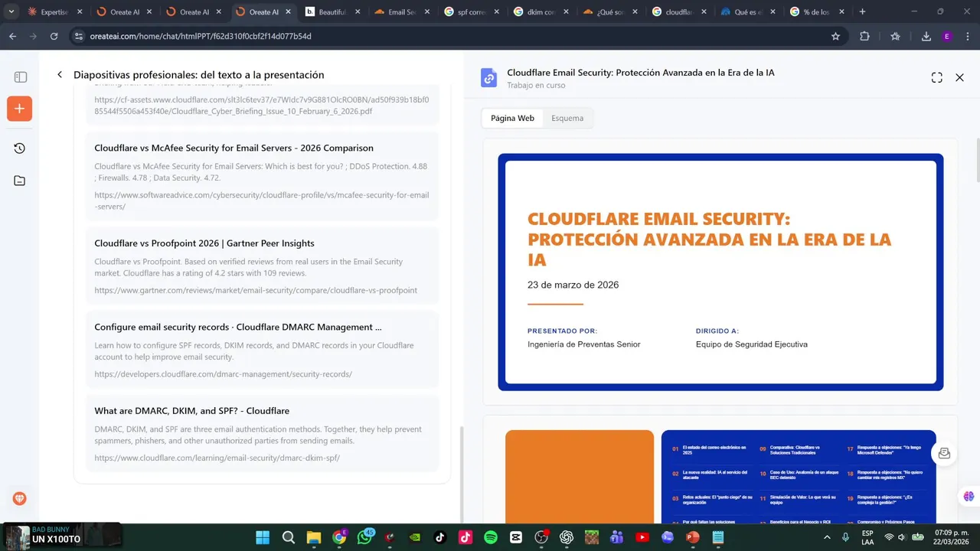
Task: Expand the presentation preview to fullscreen
Action: tap(936, 78)
